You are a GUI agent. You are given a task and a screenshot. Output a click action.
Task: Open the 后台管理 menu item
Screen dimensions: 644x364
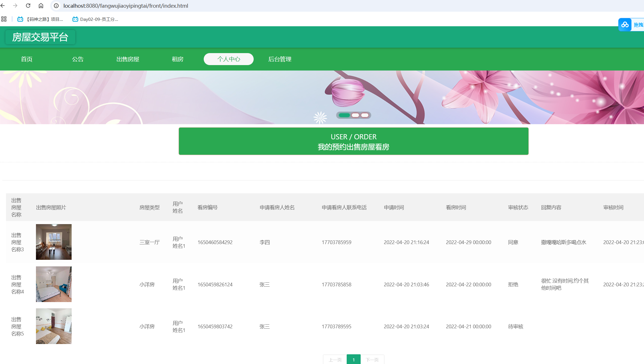coord(280,59)
